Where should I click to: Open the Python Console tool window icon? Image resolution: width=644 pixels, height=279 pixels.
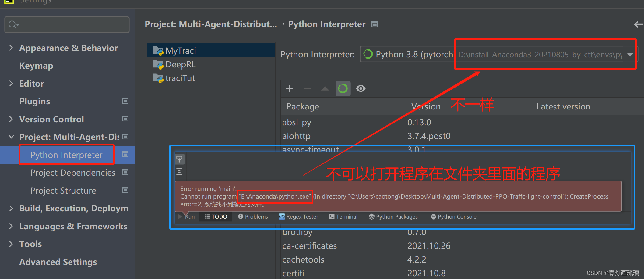(x=433, y=216)
